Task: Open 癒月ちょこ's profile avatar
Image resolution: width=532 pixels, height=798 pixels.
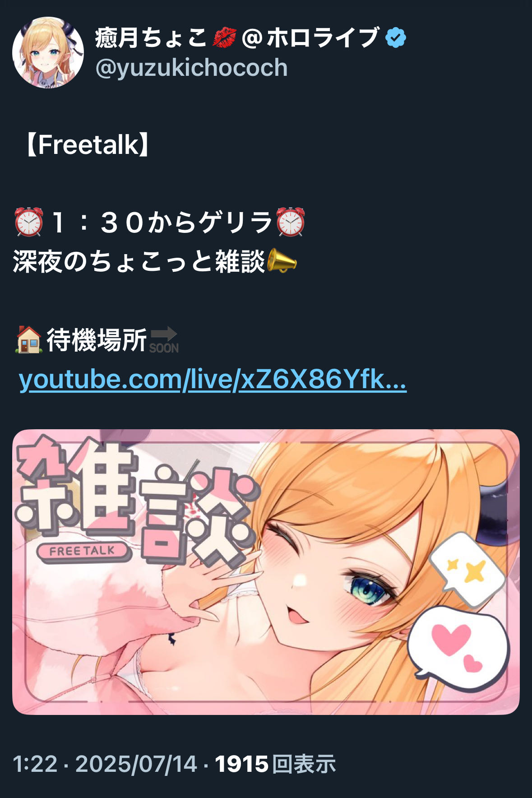Action: click(x=48, y=52)
